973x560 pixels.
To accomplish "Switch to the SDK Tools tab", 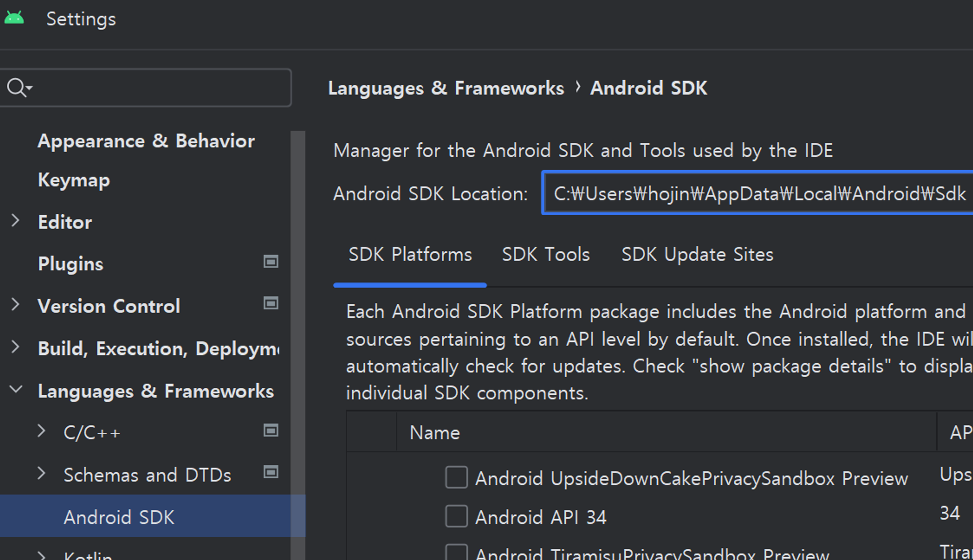I will 545,255.
